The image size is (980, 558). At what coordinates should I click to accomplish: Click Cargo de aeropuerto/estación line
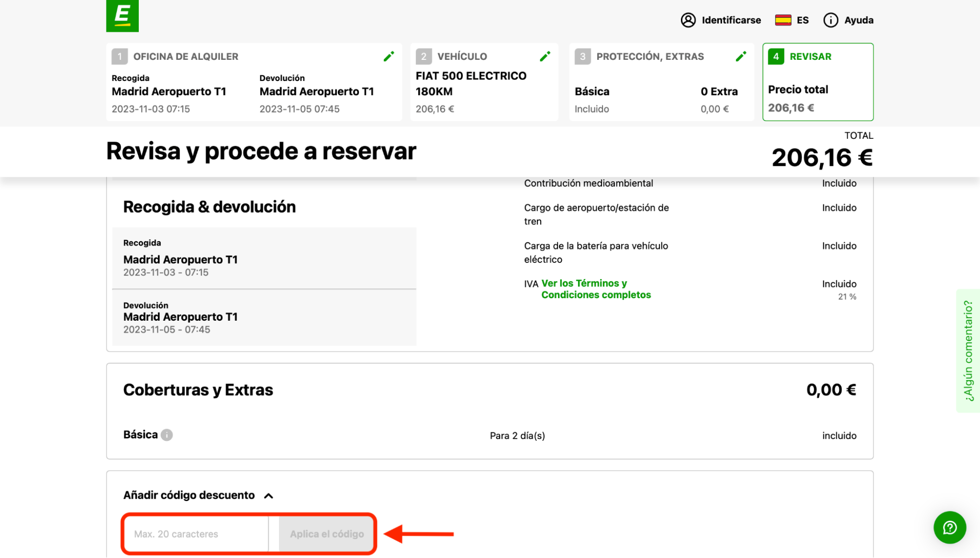[597, 214]
